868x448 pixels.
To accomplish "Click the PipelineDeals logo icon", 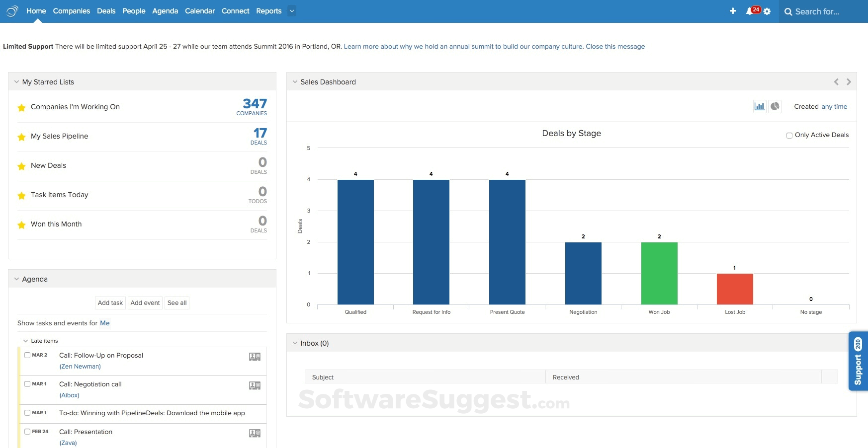I will (12, 11).
